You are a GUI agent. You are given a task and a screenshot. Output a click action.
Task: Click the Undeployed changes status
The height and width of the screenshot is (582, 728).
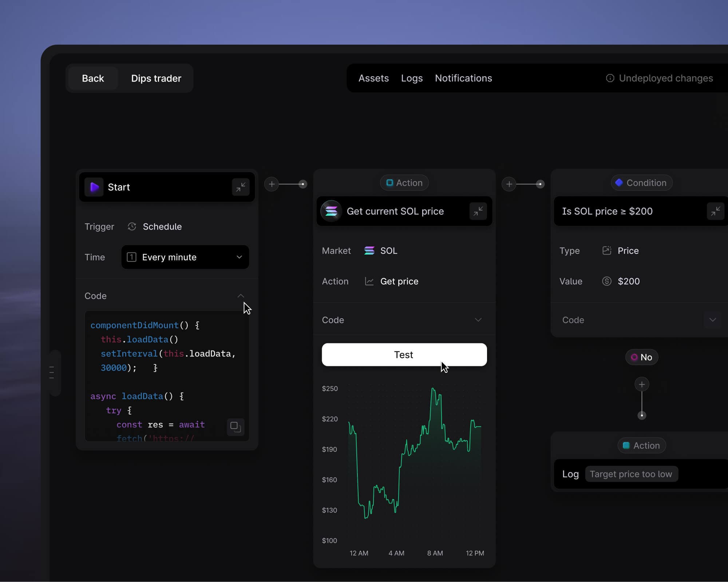(659, 78)
